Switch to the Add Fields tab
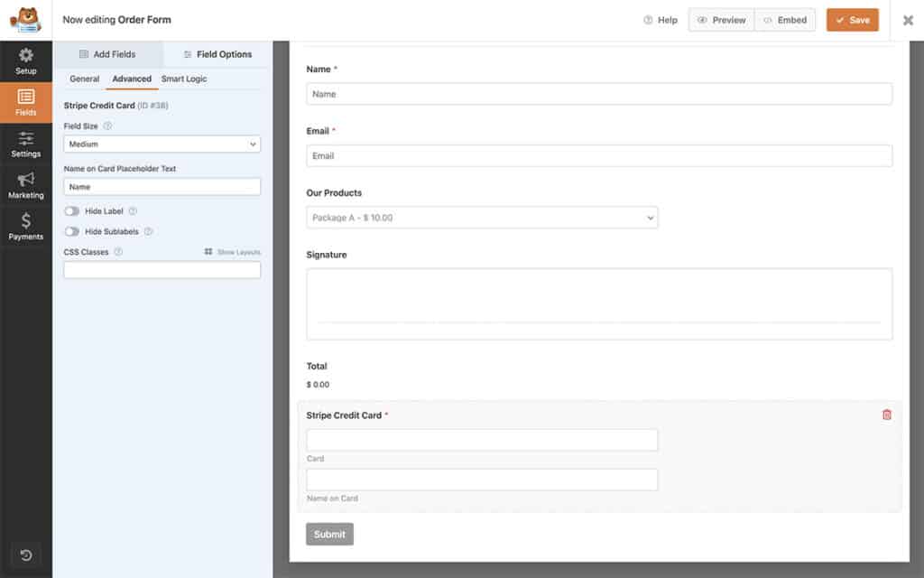The image size is (924, 578). click(109, 54)
